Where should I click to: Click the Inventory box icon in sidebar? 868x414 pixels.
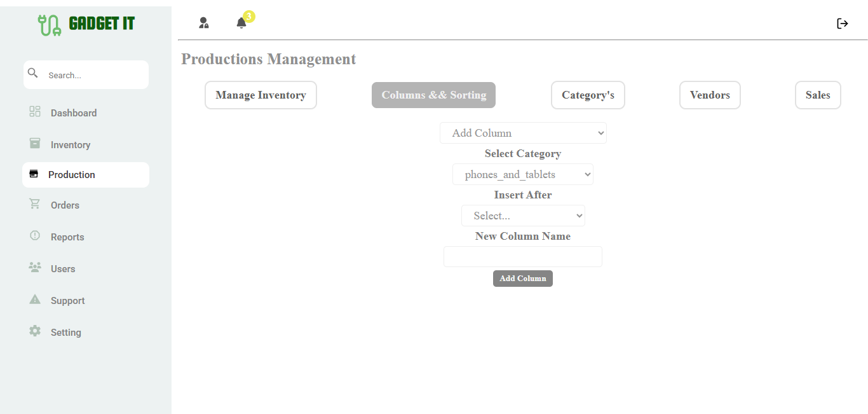pyautogui.click(x=35, y=144)
